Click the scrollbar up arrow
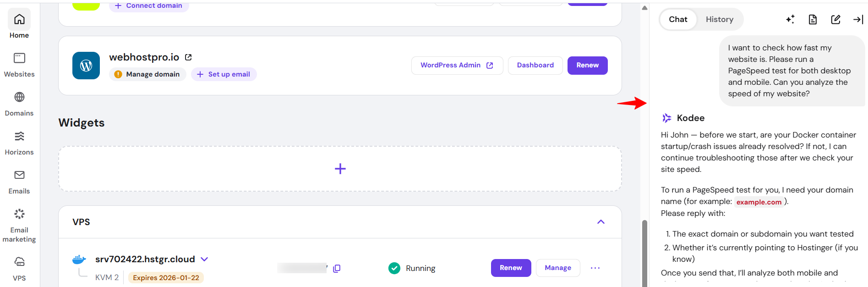Viewport: 868px width, 287px height. pyautogui.click(x=644, y=8)
